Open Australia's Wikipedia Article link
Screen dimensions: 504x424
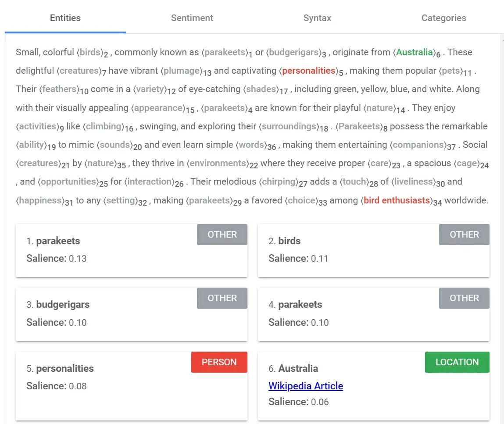305,386
